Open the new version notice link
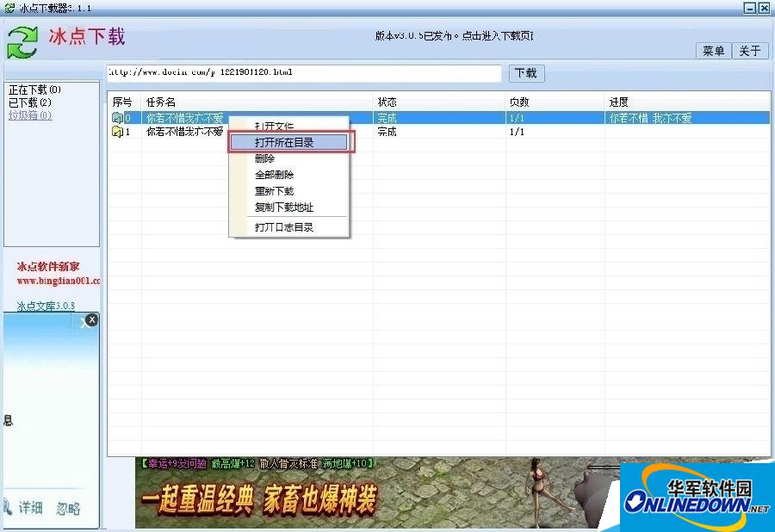 pos(454,36)
